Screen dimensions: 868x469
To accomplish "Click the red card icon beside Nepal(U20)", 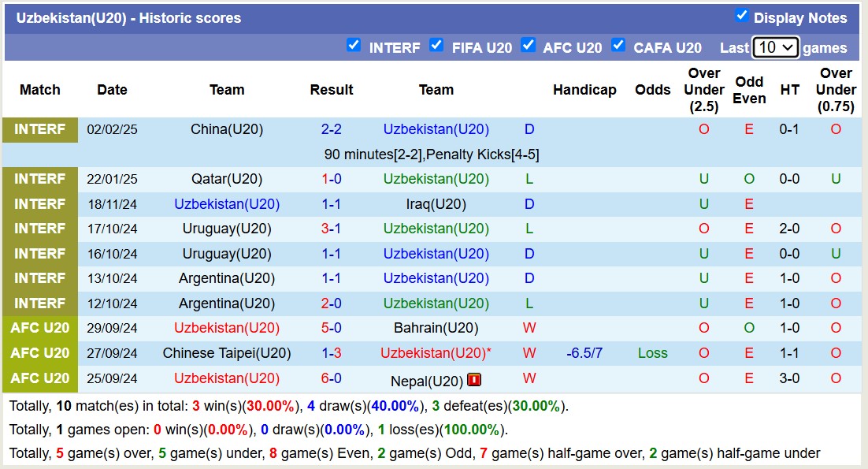I will (x=474, y=380).
